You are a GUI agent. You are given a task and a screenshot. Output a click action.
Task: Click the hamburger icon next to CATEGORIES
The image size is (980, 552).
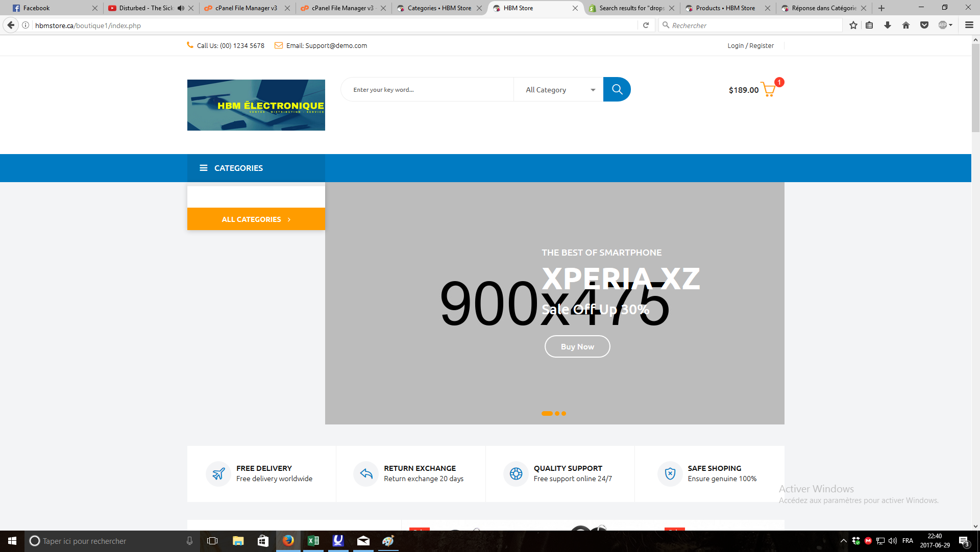pyautogui.click(x=203, y=168)
